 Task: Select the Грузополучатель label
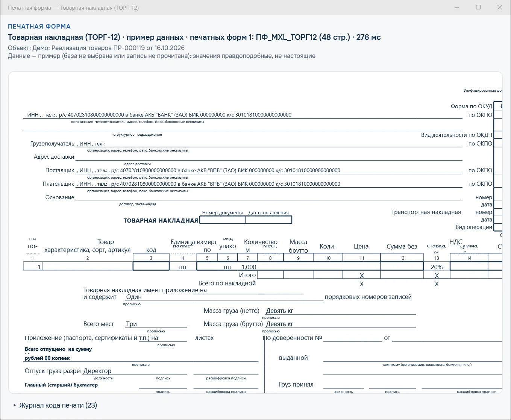[52, 144]
